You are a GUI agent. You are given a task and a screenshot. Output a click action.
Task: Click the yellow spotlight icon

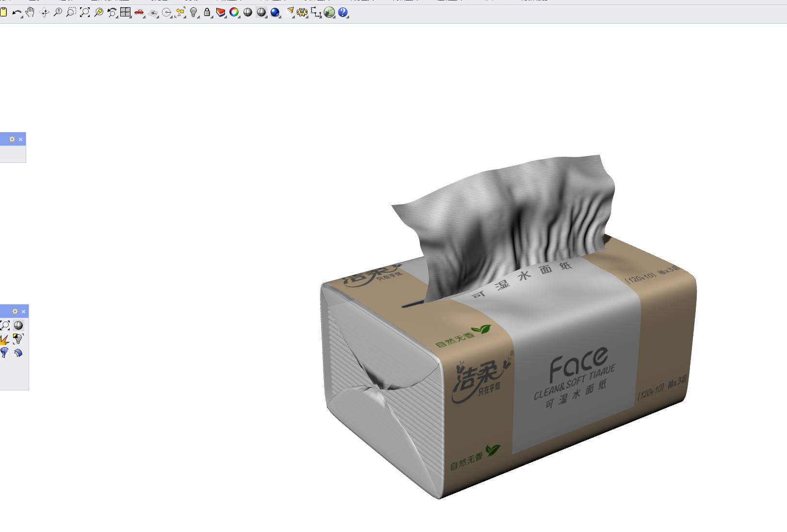pyautogui.click(x=290, y=12)
